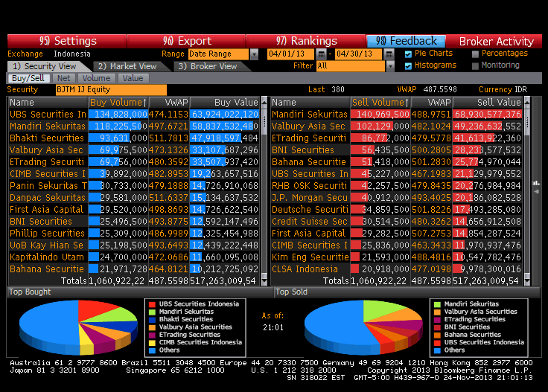This screenshot has height=392, width=548.
Task: Open the Rankings button
Action: click(x=306, y=41)
